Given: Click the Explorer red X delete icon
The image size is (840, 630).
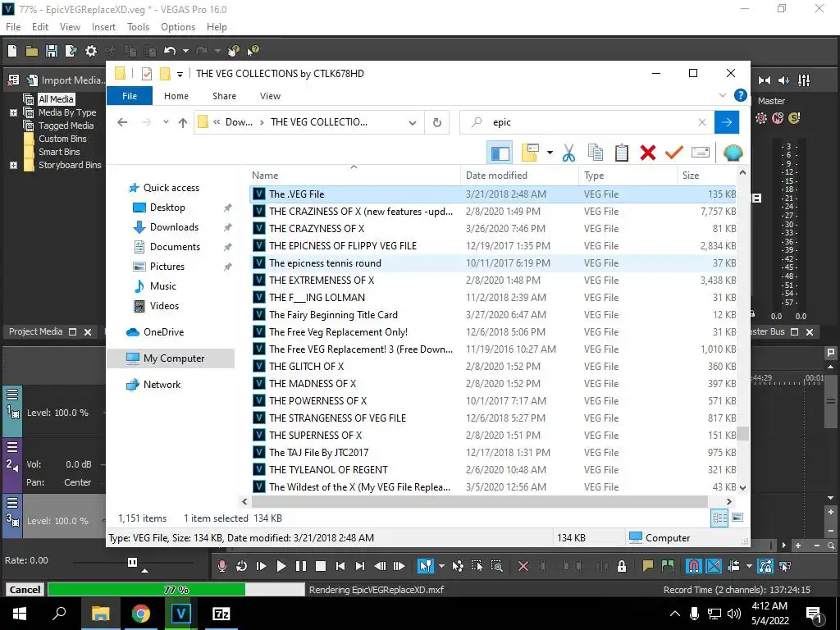Looking at the screenshot, I should pyautogui.click(x=648, y=153).
